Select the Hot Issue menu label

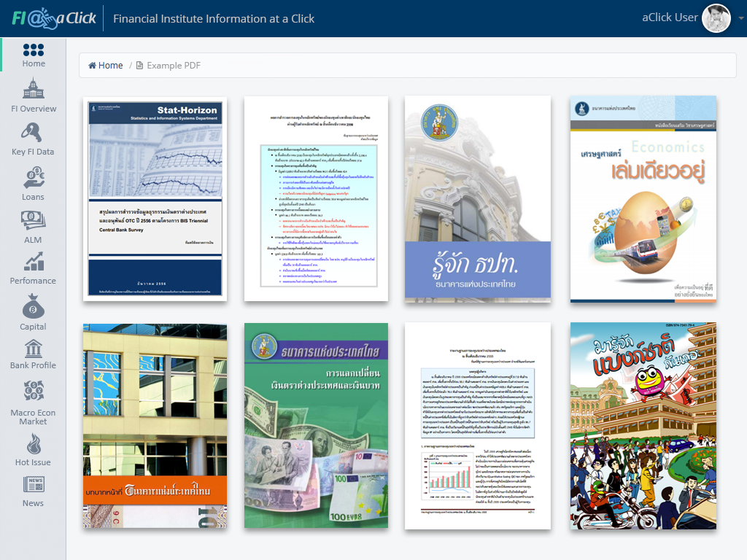(x=33, y=462)
